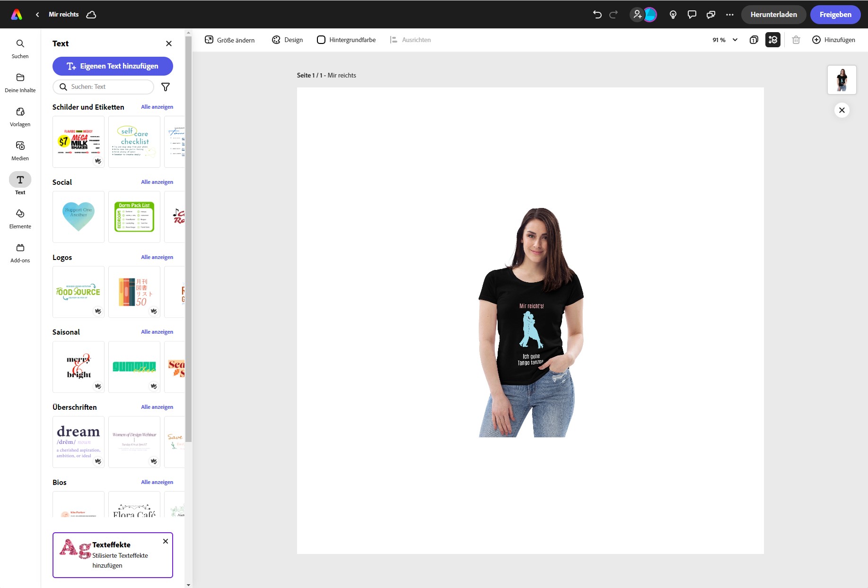The height and width of the screenshot is (588, 868).
Task: Click the page count icon
Action: pos(754,40)
